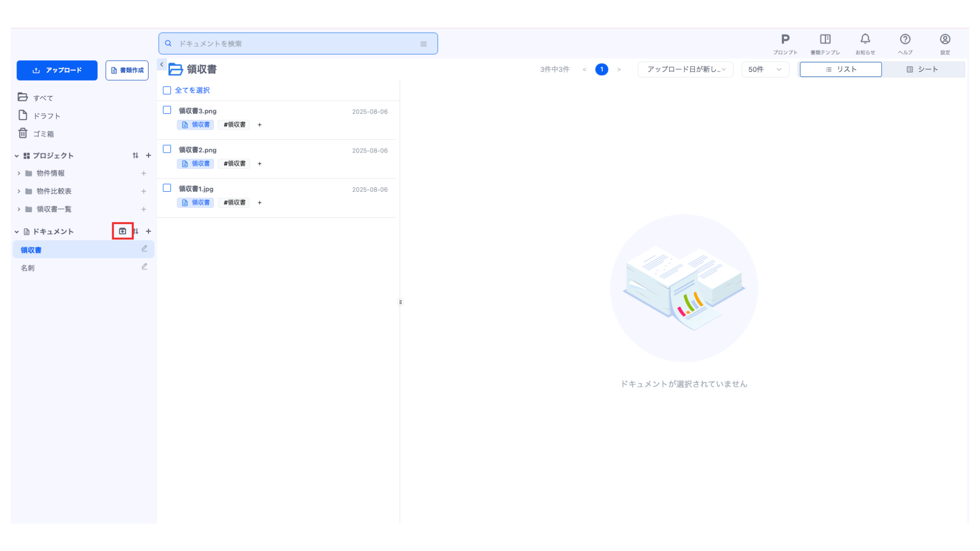The height and width of the screenshot is (551, 980).
Task: Switch to the シート view tab
Action: tap(922, 69)
